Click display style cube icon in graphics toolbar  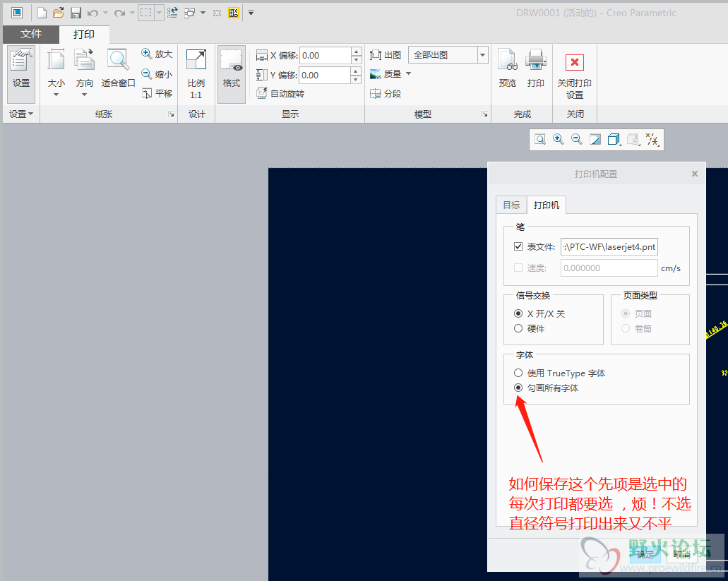click(x=614, y=140)
